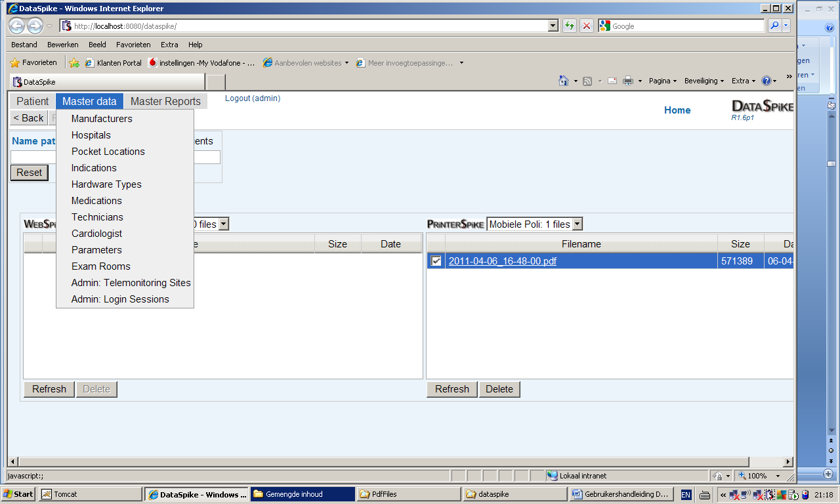This screenshot has width=840, height=504.
Task: Click the plus icon in background window
Action: pyautogui.click(x=828, y=473)
